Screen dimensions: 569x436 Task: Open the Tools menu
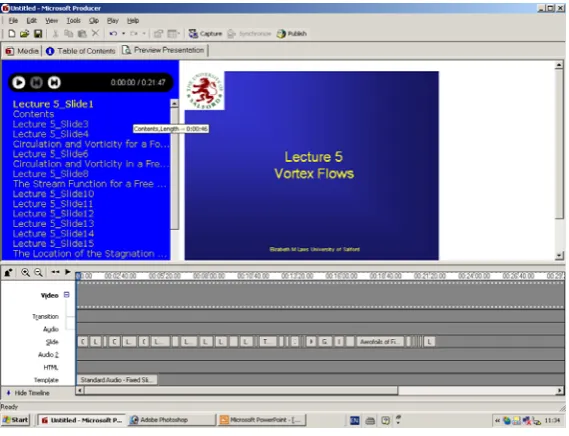tap(73, 21)
